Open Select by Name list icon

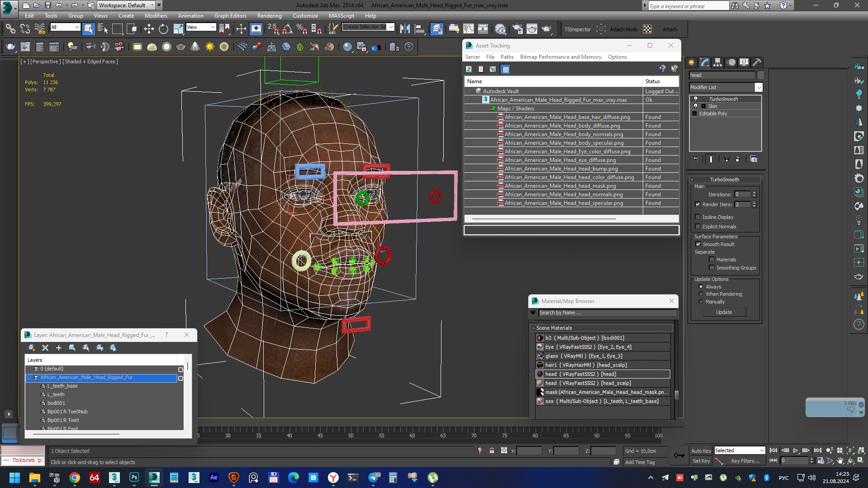(x=103, y=29)
